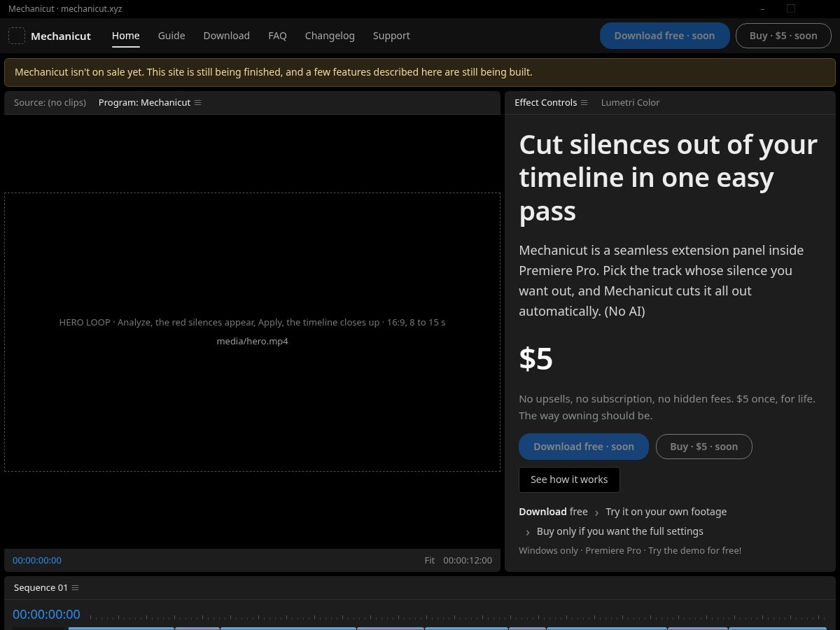Open the Sequence 01 panel menu icon
Screen dimensions: 840x630
click(76, 587)
